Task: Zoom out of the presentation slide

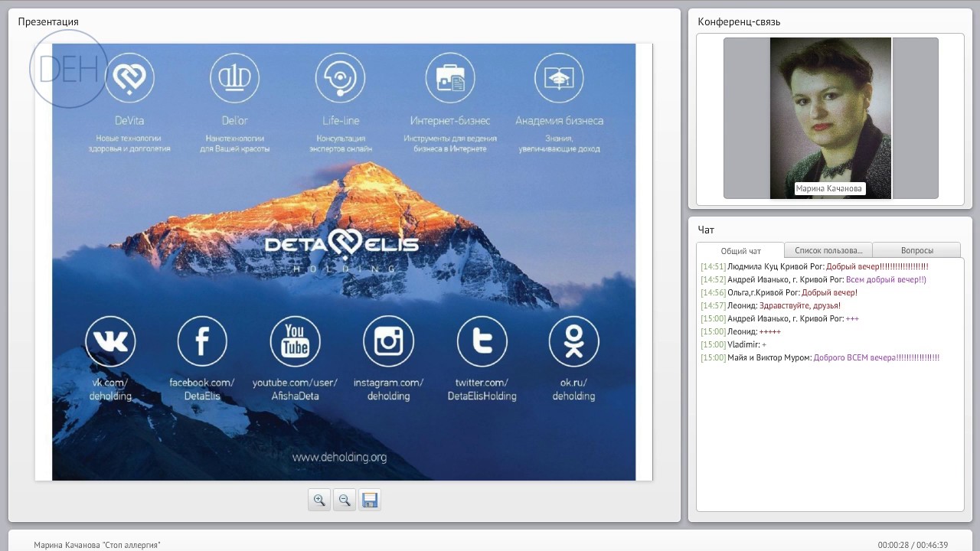Action: tap(345, 500)
